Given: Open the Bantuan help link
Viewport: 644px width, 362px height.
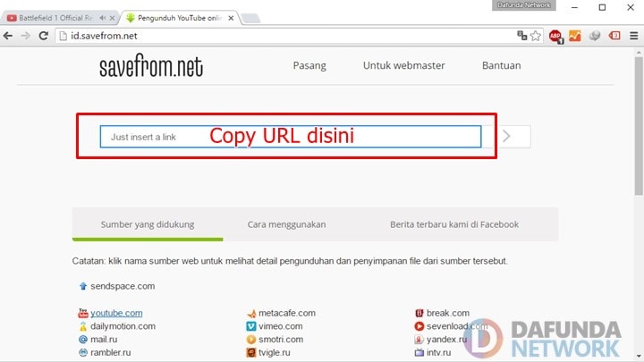Looking at the screenshot, I should pyautogui.click(x=501, y=65).
